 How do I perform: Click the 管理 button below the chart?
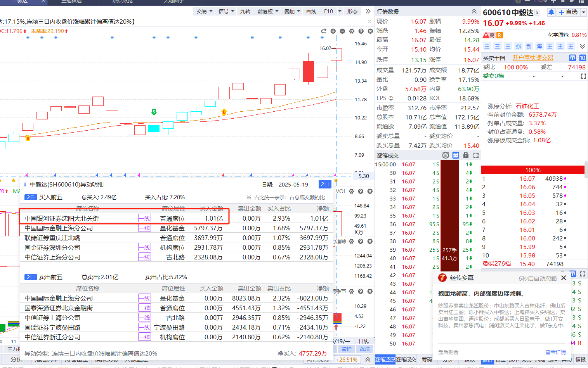(x=347, y=349)
